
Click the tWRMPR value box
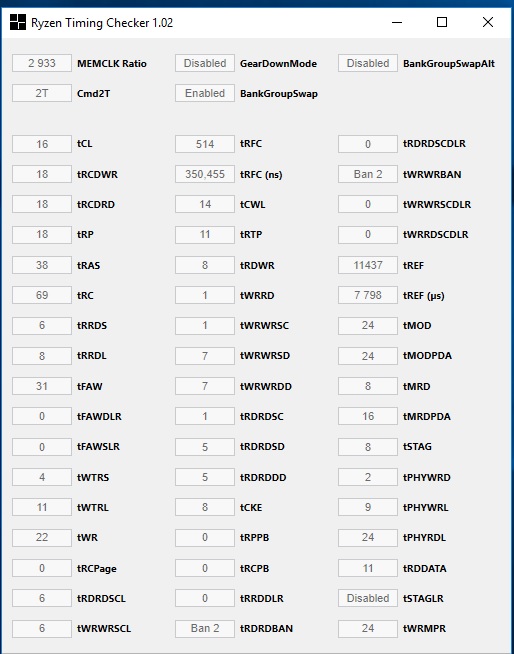(x=368, y=629)
